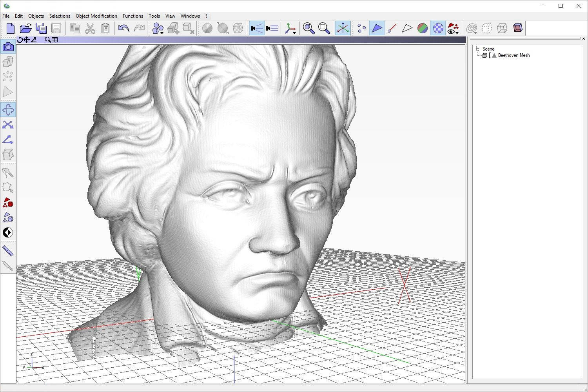The height and width of the screenshot is (392, 588).
Task: Open the Object Modification menu
Action: 96,16
